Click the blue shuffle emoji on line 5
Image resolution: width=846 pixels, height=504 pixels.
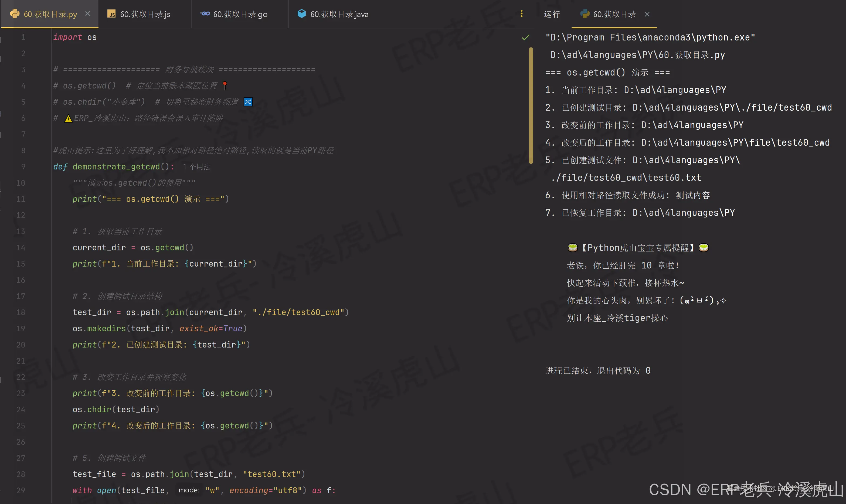point(248,102)
